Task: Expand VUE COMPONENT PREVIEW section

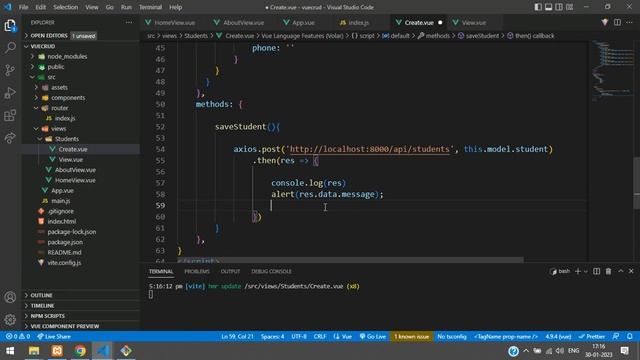Action: pos(81,326)
